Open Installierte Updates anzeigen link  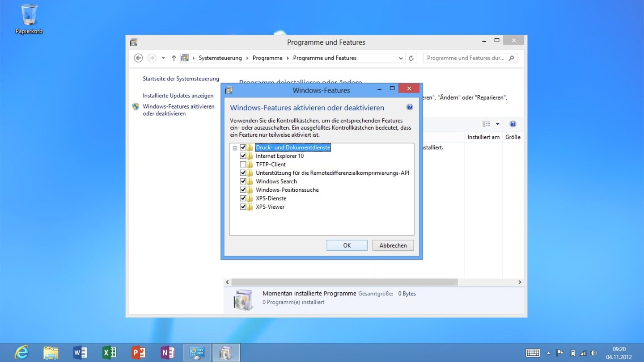tap(178, 96)
